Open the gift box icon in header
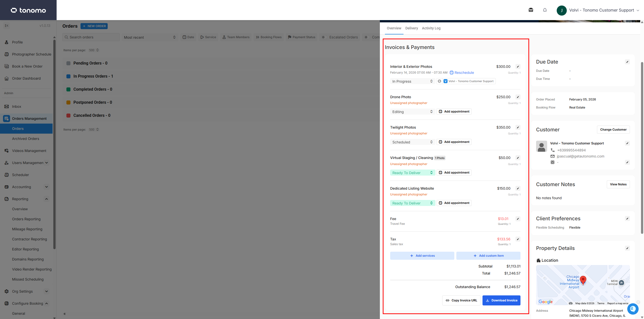This screenshot has width=644, height=319. tap(531, 10)
